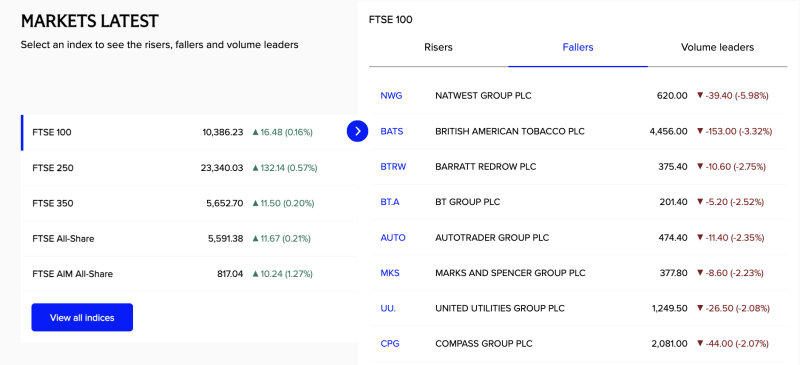Pick the FTSE AIM All-Share index

point(189,274)
